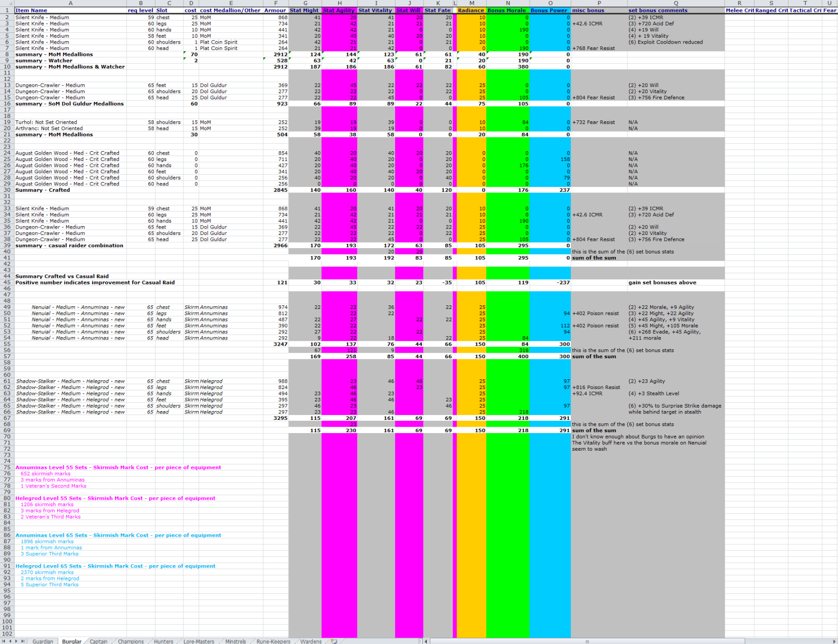Image resolution: width=838 pixels, height=644 pixels.
Task: Select row 45 header
Action: pos(7,282)
